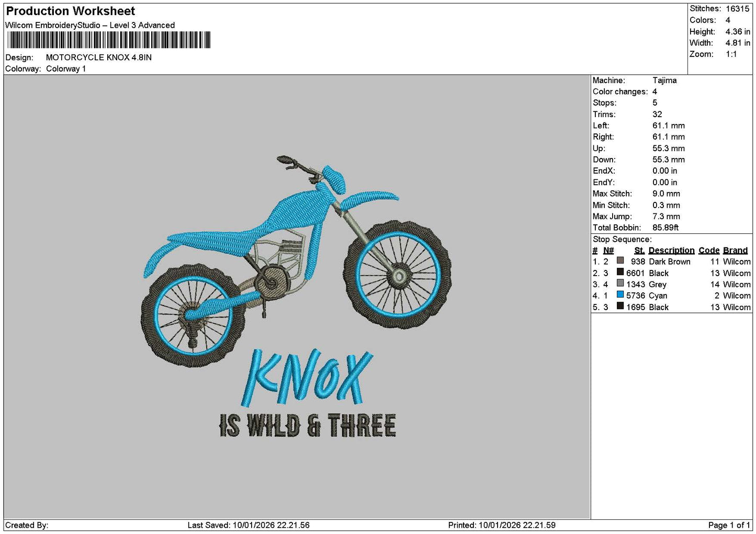This screenshot has height=534, width=756.
Task: Click the Machine value Tajima
Action: 664,81
